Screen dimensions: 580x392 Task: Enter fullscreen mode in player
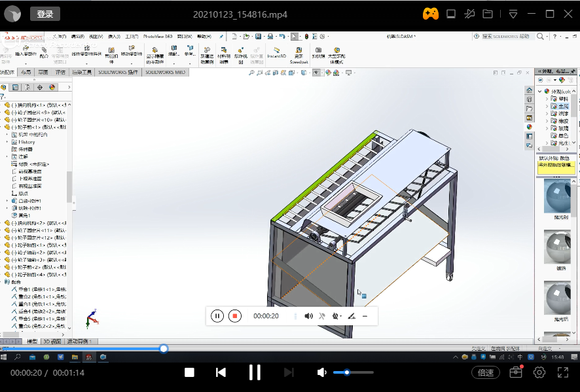[562, 372]
